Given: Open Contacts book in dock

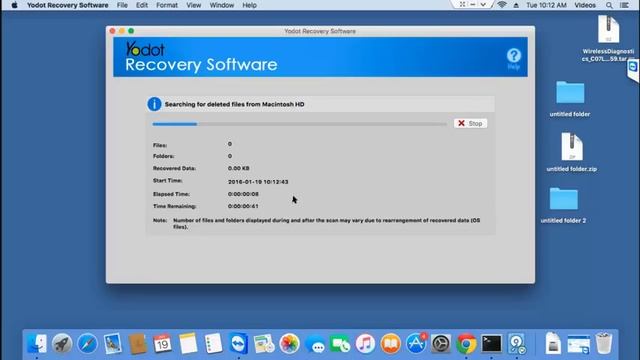Looking at the screenshot, I should [x=138, y=343].
